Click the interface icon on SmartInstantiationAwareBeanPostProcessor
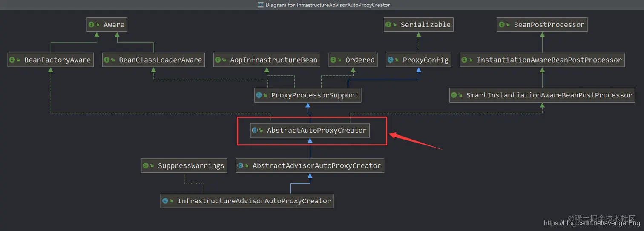Viewport: 644px width, 231px height. tap(454, 95)
